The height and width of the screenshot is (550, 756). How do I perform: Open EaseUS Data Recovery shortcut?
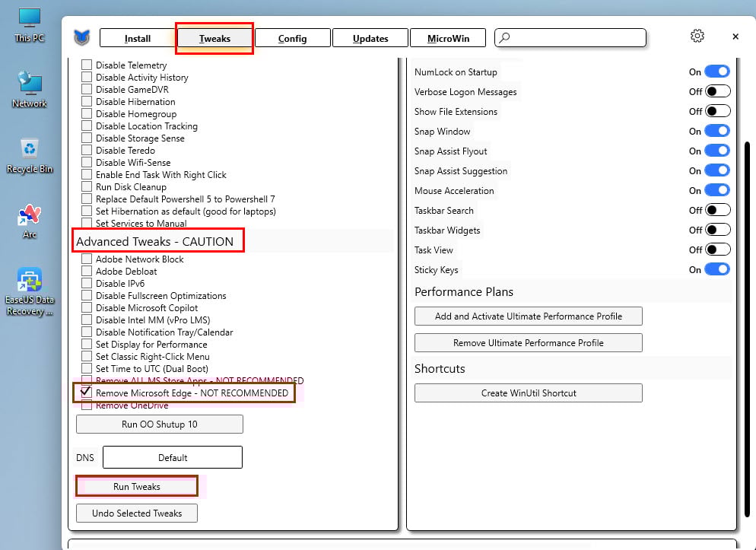click(30, 291)
